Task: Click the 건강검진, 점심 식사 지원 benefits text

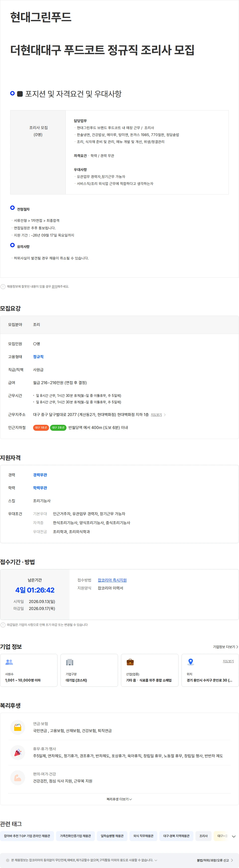Action: [x=62, y=781]
